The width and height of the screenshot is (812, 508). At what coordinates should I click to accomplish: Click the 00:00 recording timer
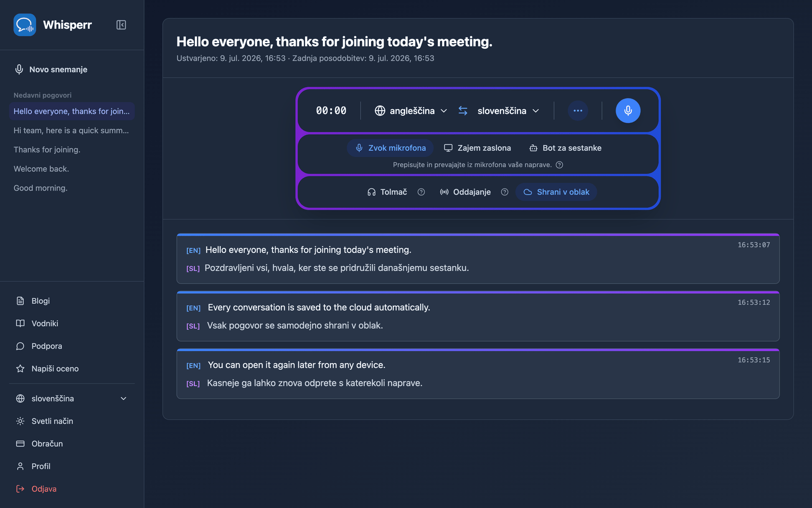click(x=331, y=111)
